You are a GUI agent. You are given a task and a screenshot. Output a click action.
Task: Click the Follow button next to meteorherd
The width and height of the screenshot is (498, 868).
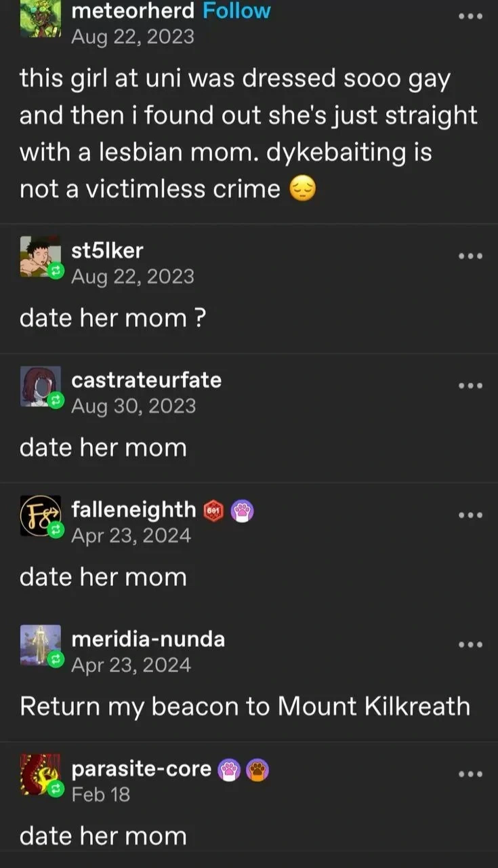[238, 10]
